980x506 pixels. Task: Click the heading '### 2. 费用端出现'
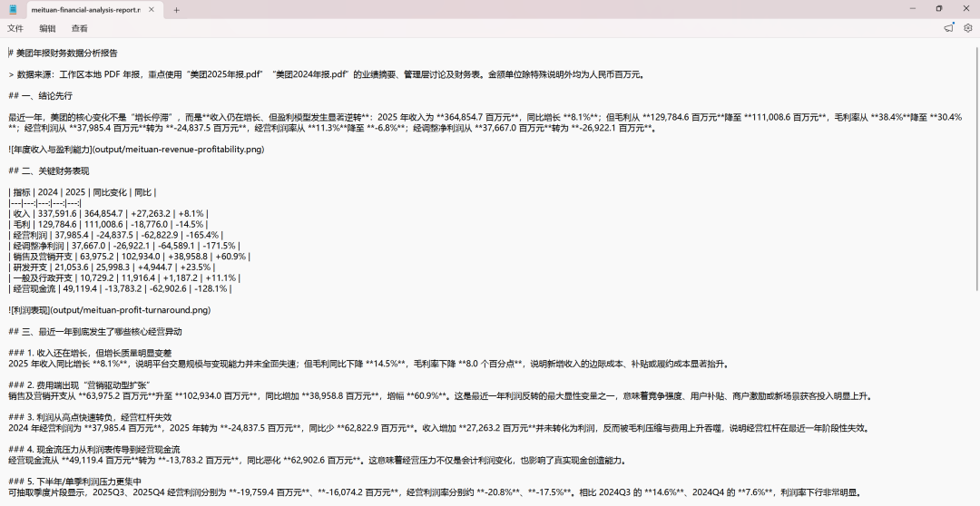80,384
